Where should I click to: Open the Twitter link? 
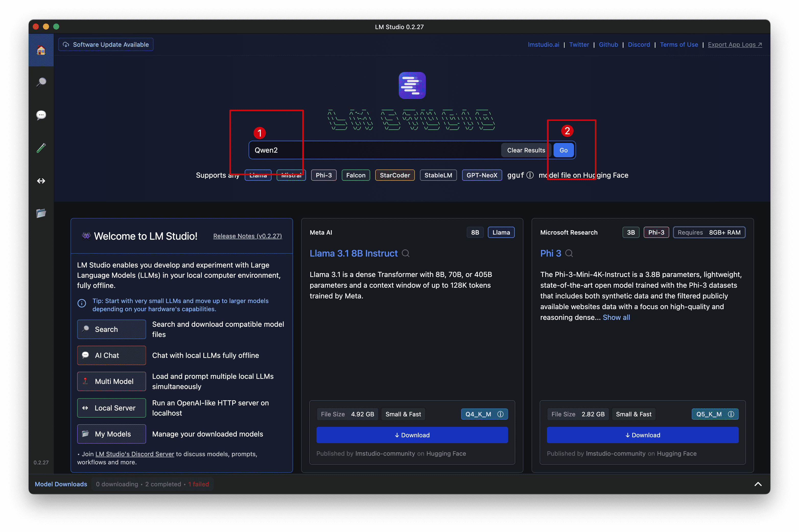pyautogui.click(x=579, y=44)
